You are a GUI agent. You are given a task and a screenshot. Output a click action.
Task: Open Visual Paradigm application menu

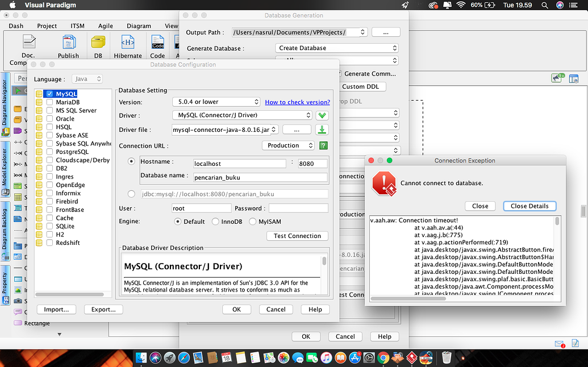(x=50, y=5)
